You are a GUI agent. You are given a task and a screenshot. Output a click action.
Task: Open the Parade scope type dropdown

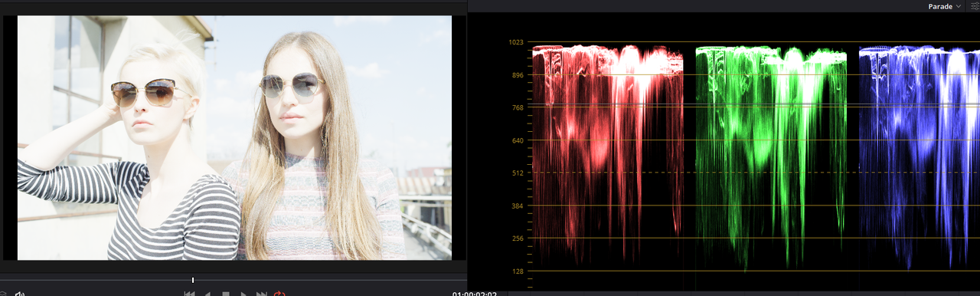[944, 6]
